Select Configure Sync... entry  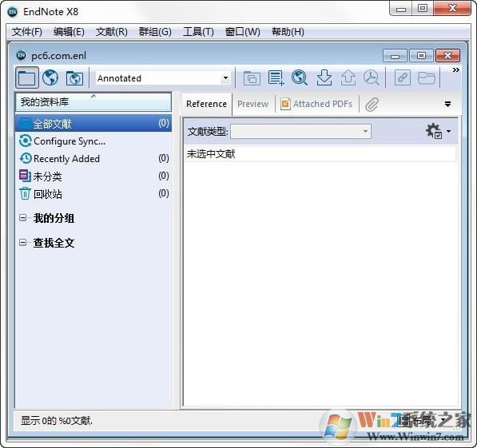(x=70, y=141)
